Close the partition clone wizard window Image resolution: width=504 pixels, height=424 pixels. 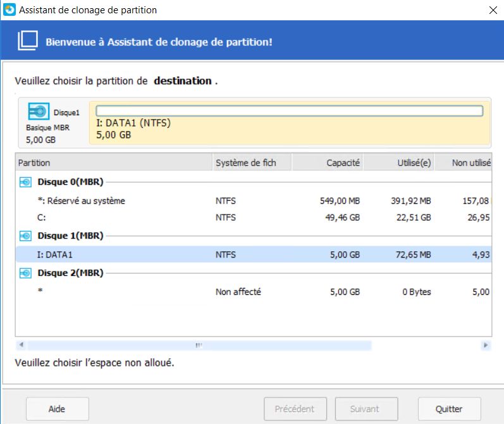[492, 10]
